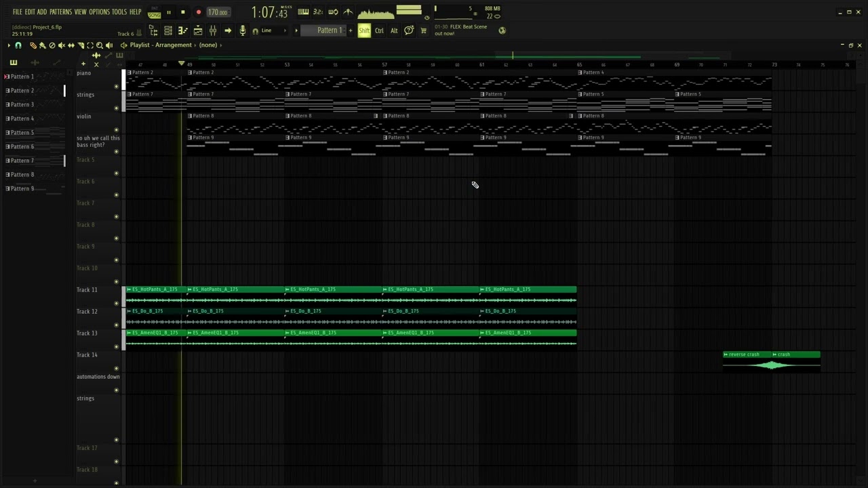Open the first Pattern 2 clip menu on piano track
Viewport: 868px width, 488px height.
pos(129,73)
